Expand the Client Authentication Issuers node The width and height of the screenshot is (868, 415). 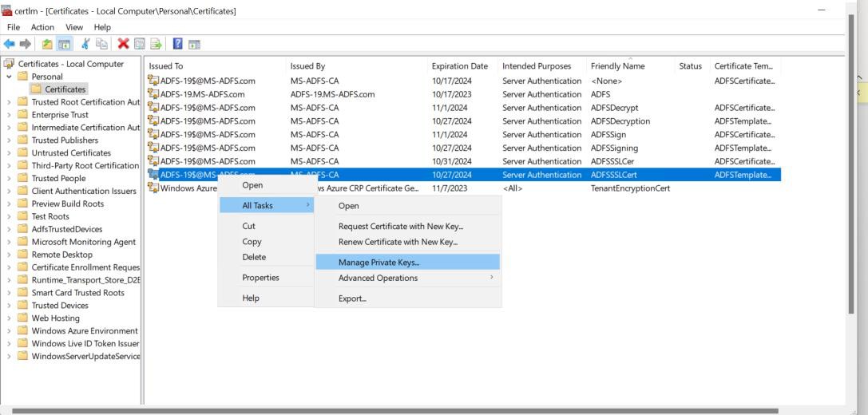point(9,191)
